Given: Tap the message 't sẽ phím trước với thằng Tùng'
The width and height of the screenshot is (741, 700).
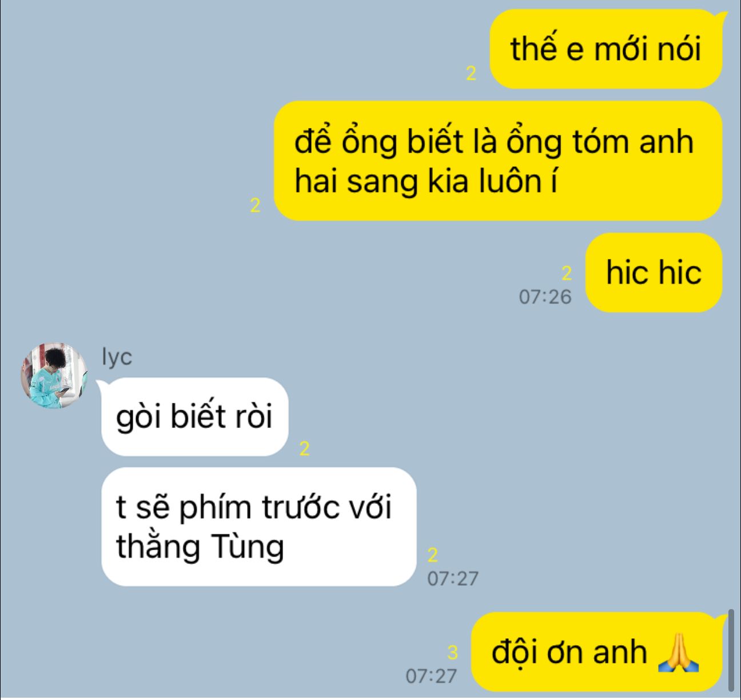Looking at the screenshot, I should (258, 527).
